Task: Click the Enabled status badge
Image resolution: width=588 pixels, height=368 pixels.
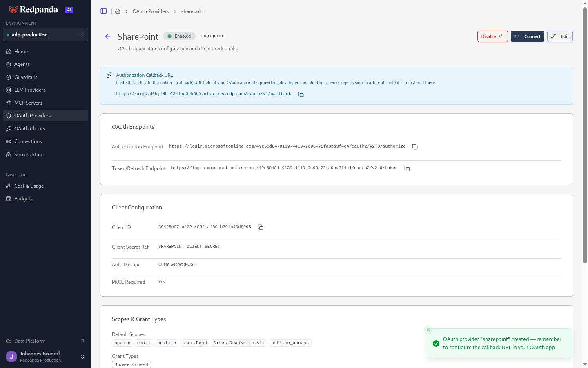Action: pyautogui.click(x=179, y=36)
